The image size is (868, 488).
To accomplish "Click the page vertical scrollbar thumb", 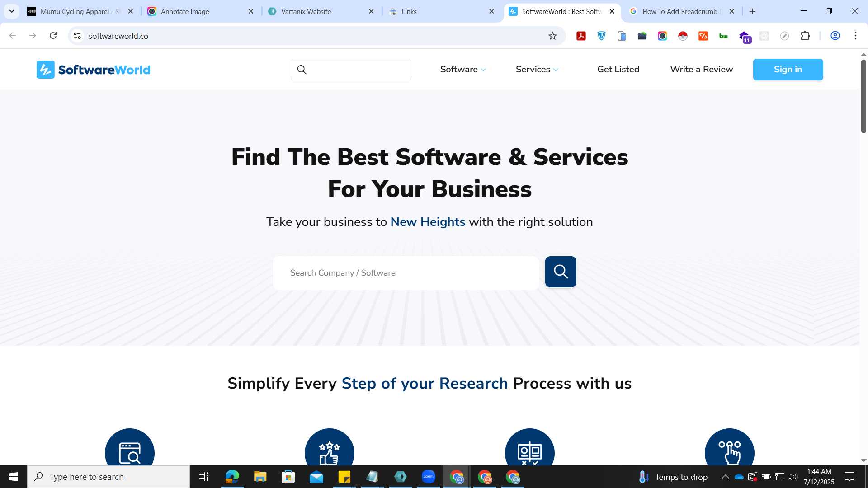I will tap(863, 96).
